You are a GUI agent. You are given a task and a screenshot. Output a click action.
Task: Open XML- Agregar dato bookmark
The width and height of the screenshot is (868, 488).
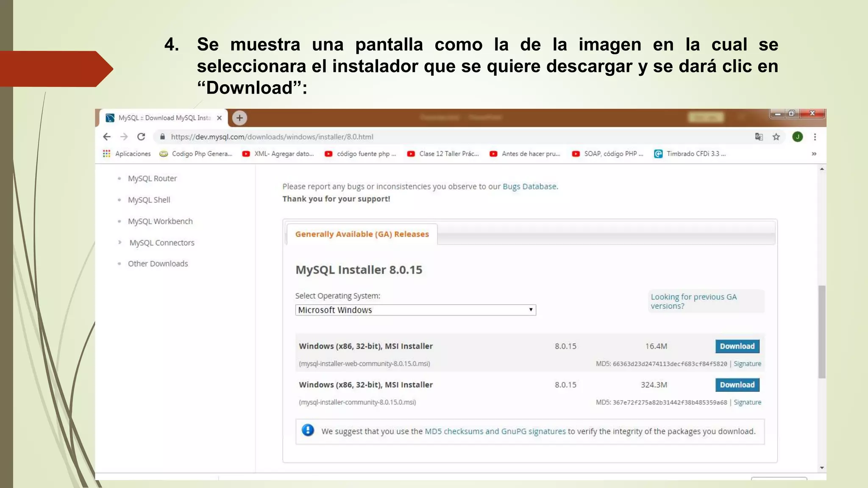278,154
